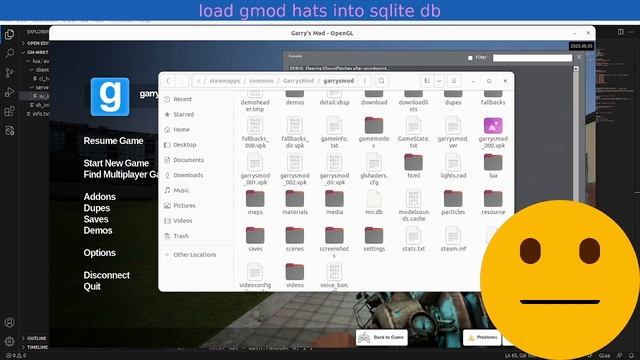The image size is (640, 360).
Task: Open the saves folder
Action: coord(255,239)
